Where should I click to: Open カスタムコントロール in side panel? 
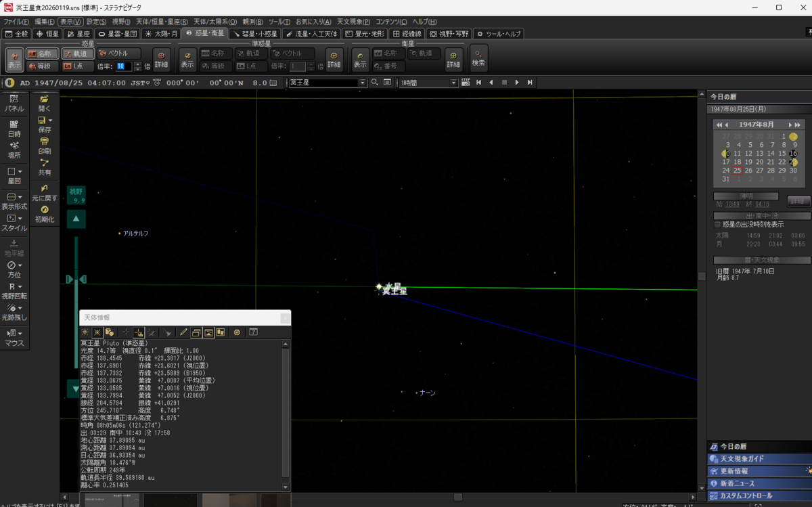[759, 495]
